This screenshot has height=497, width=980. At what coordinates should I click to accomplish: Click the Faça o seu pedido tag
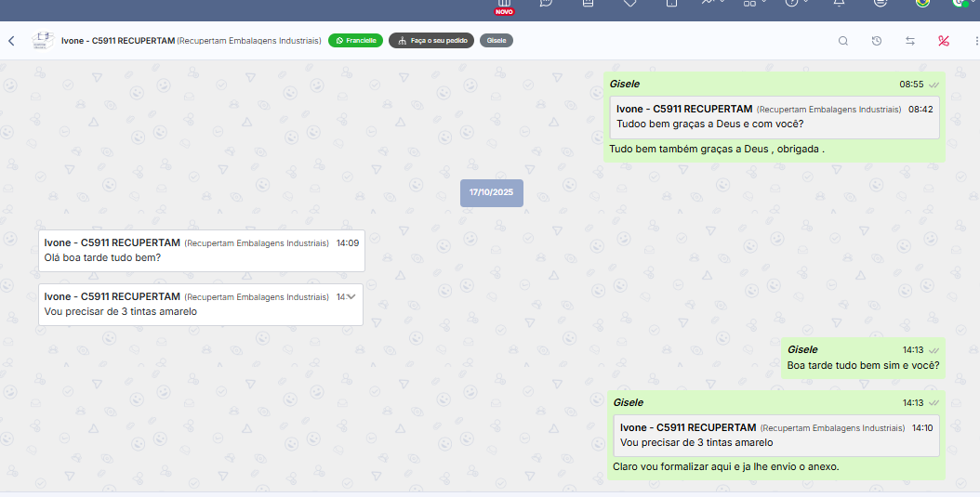click(431, 41)
